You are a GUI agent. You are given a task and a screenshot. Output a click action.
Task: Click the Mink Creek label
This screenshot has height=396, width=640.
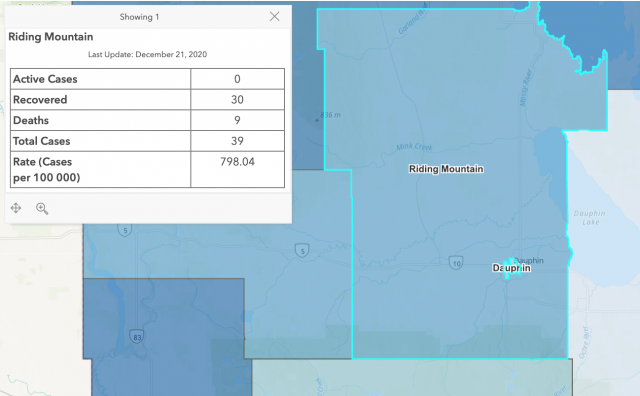coord(414,147)
